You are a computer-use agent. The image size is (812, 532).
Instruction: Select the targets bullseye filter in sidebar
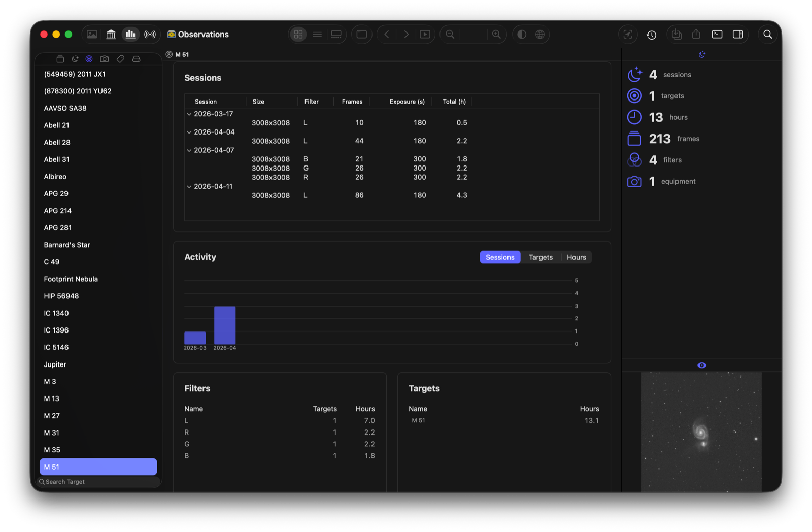pyautogui.click(x=89, y=59)
